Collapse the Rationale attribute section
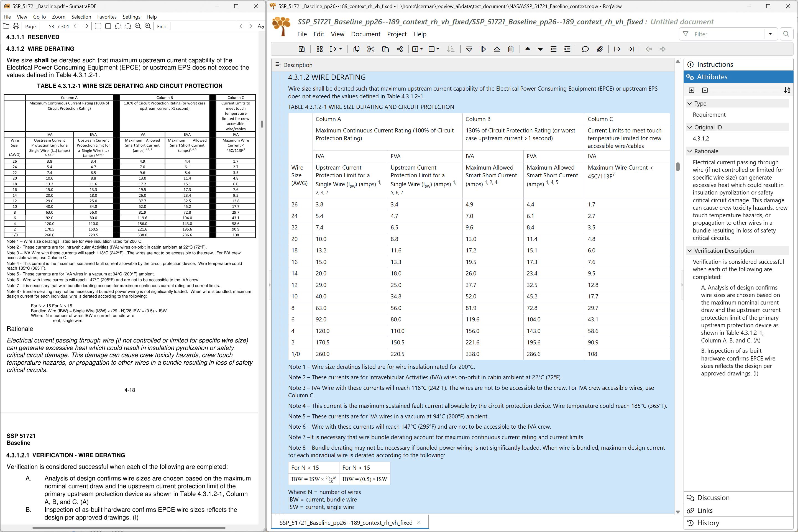 689,151
